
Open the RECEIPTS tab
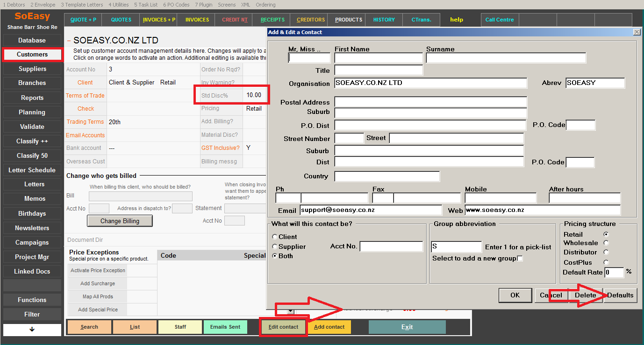point(272,20)
